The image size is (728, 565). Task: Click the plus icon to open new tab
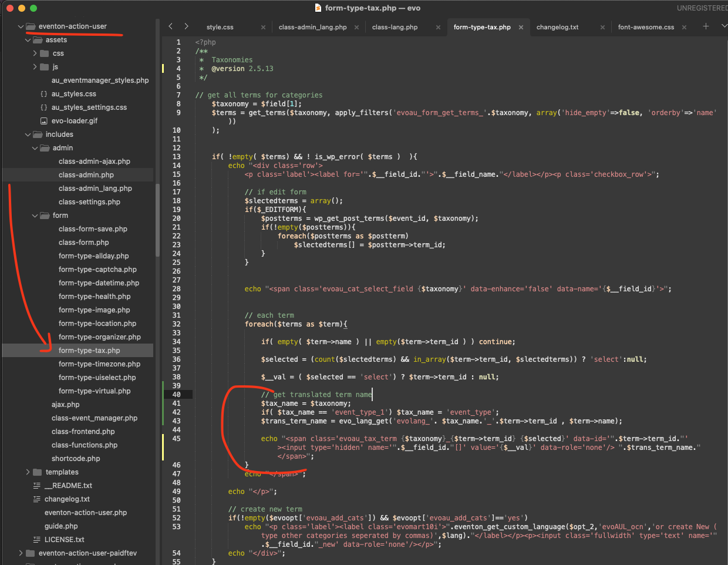click(x=706, y=26)
